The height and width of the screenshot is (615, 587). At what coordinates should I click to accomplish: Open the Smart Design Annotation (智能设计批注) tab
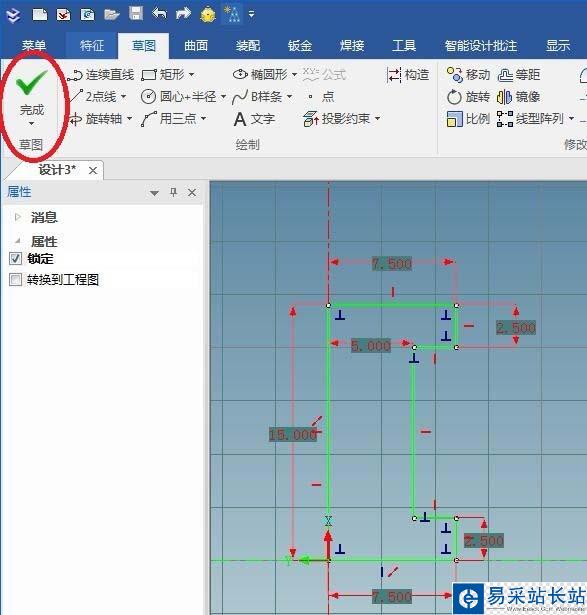click(481, 45)
